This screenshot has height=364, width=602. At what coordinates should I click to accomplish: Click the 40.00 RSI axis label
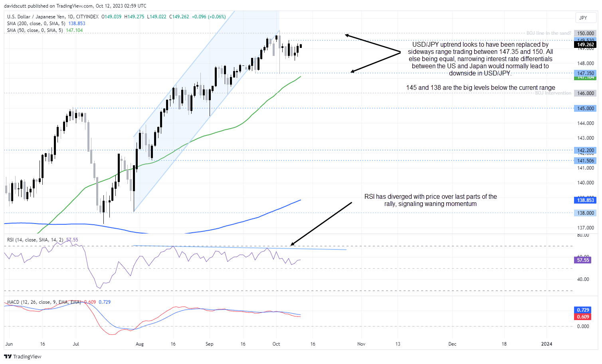(x=583, y=279)
